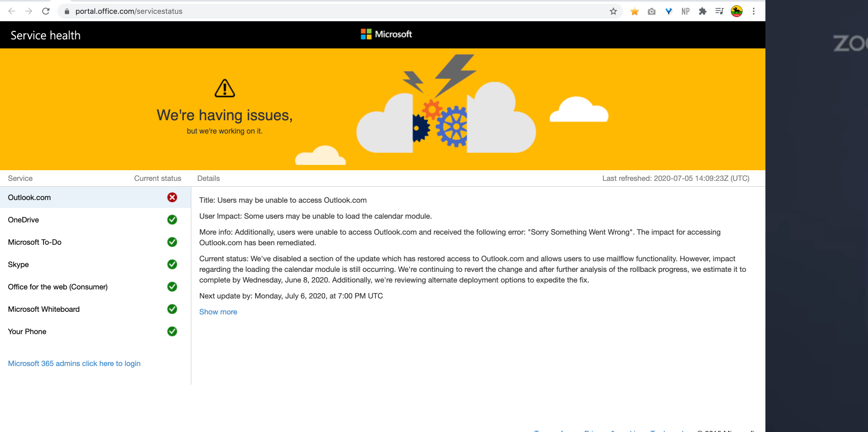Bookmark this page with the outline star

click(x=613, y=11)
